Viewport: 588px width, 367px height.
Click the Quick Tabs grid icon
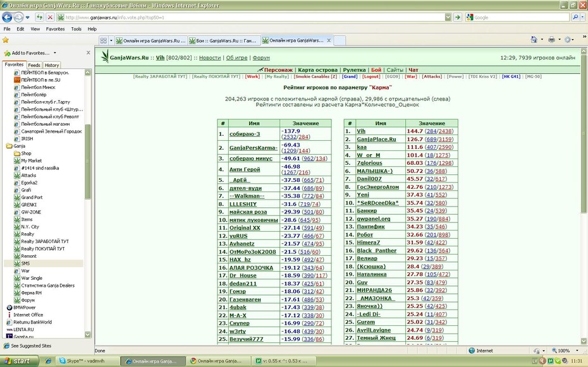pyautogui.click(x=104, y=40)
